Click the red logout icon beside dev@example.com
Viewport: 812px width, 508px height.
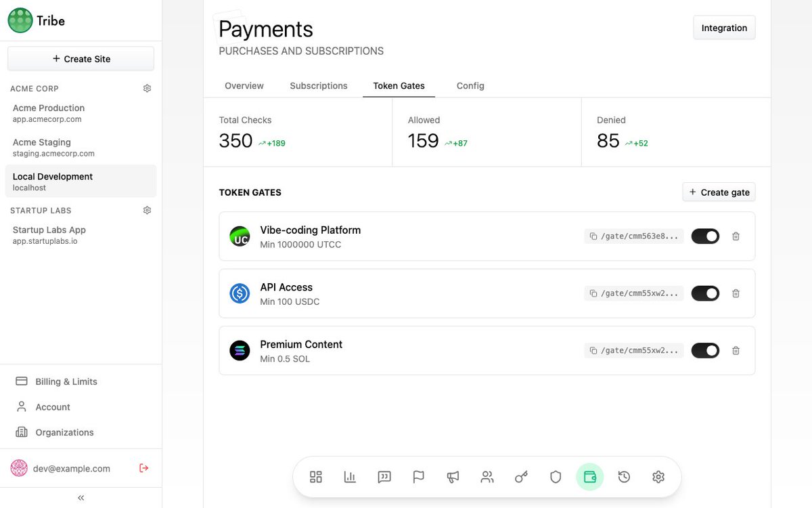(143, 468)
